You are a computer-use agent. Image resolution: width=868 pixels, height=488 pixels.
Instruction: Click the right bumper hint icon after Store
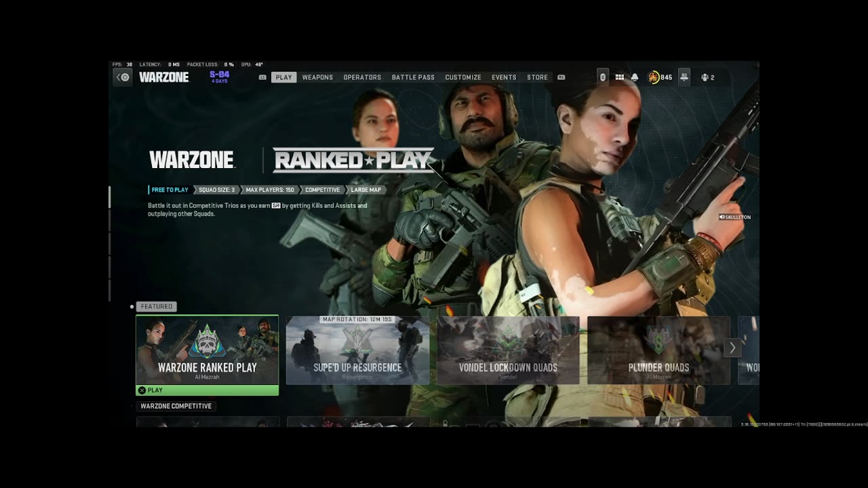pos(561,77)
